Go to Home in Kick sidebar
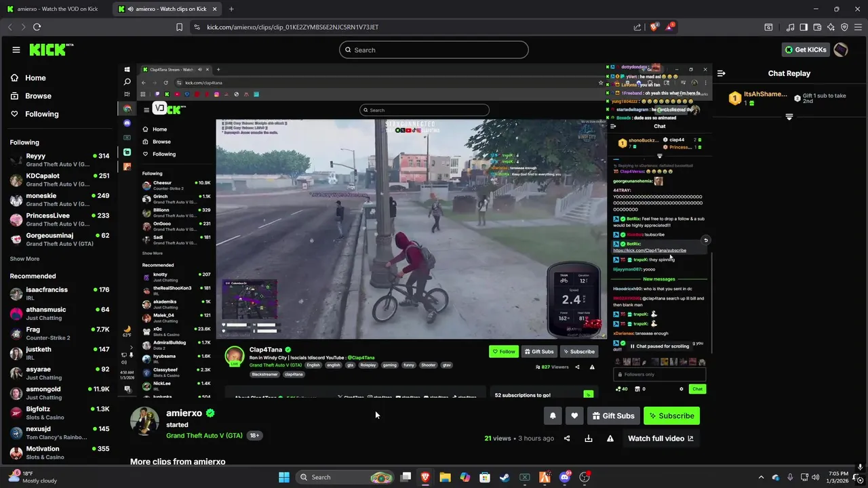Viewport: 868px width, 488px height. 28,78
